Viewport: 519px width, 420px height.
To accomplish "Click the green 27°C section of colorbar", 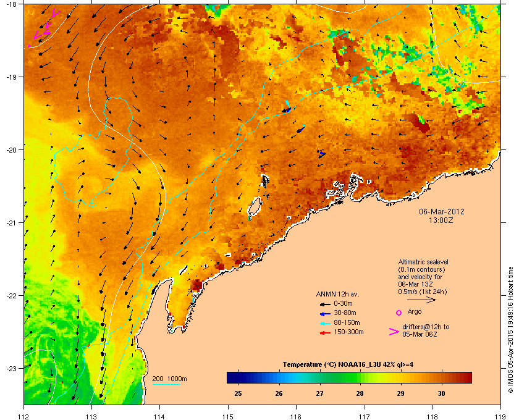I will coord(320,377).
